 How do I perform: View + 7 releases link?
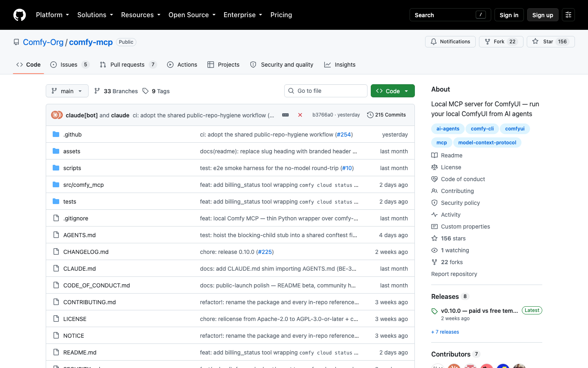pyautogui.click(x=445, y=332)
